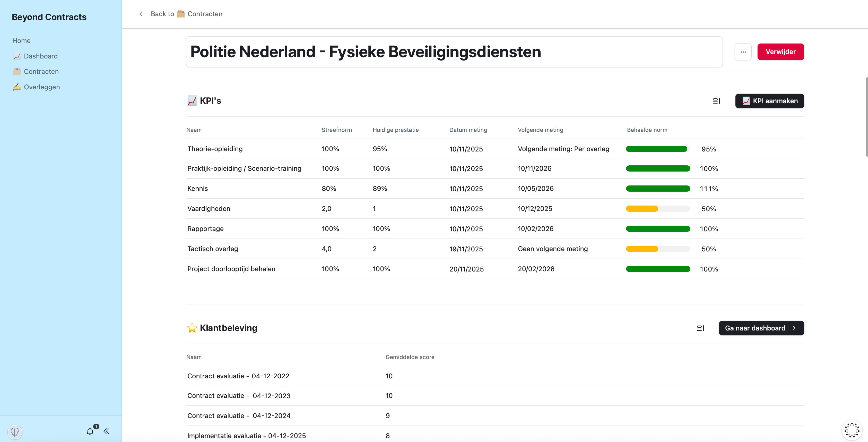Open the sort options for Klantbeleving
The width and height of the screenshot is (868, 442).
(700, 328)
